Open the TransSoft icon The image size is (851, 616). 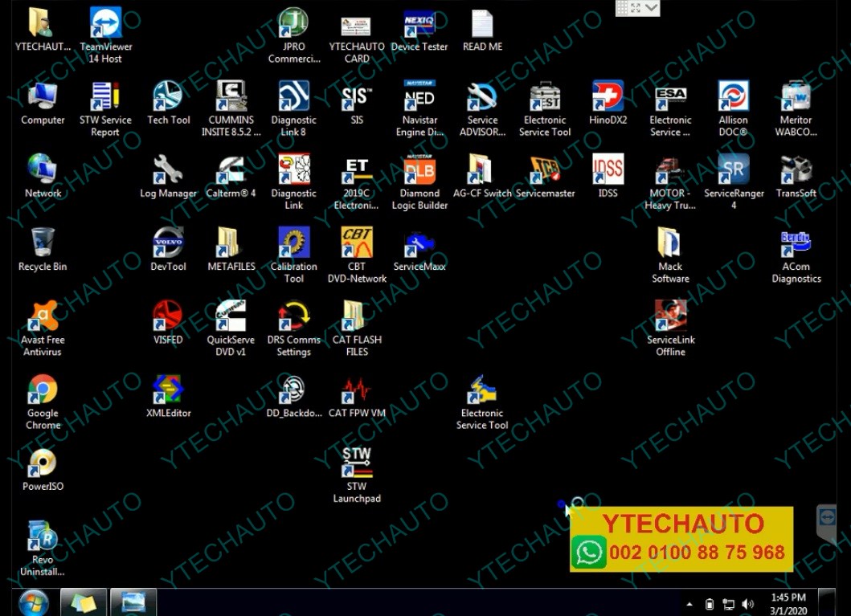796,177
